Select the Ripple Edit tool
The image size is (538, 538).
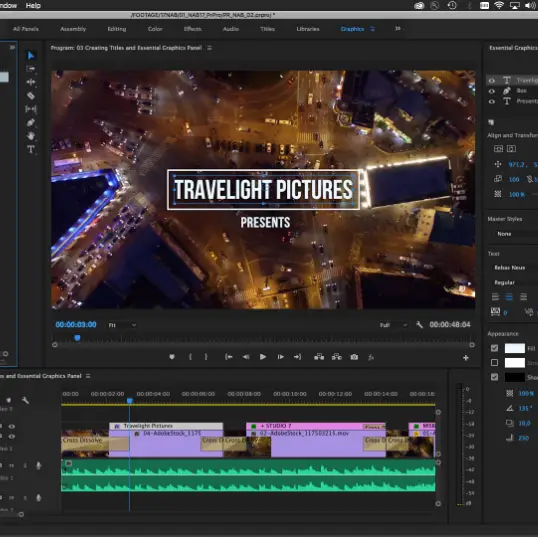point(31,82)
